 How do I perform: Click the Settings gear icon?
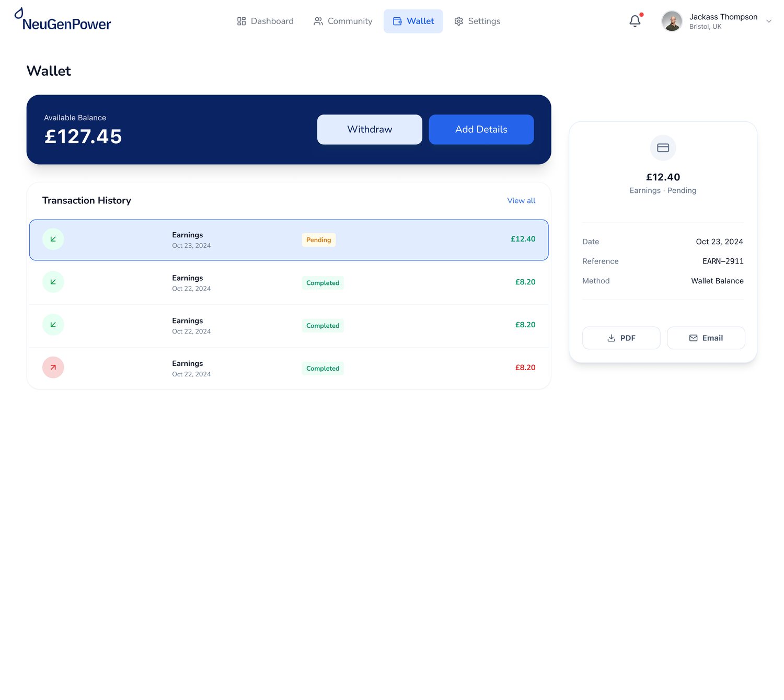click(x=459, y=21)
